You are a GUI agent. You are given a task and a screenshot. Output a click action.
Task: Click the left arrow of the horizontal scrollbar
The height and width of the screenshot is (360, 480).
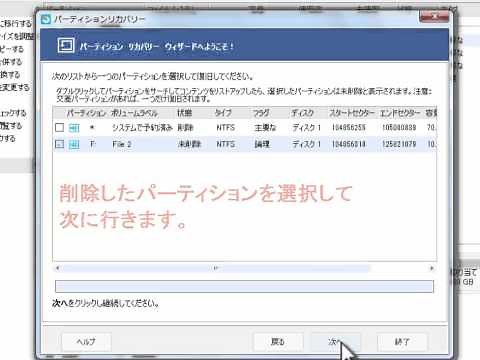coord(57,268)
